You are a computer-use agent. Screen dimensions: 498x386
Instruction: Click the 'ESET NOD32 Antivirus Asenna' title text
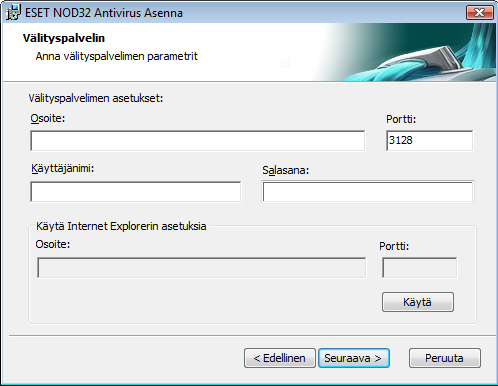[104, 13]
